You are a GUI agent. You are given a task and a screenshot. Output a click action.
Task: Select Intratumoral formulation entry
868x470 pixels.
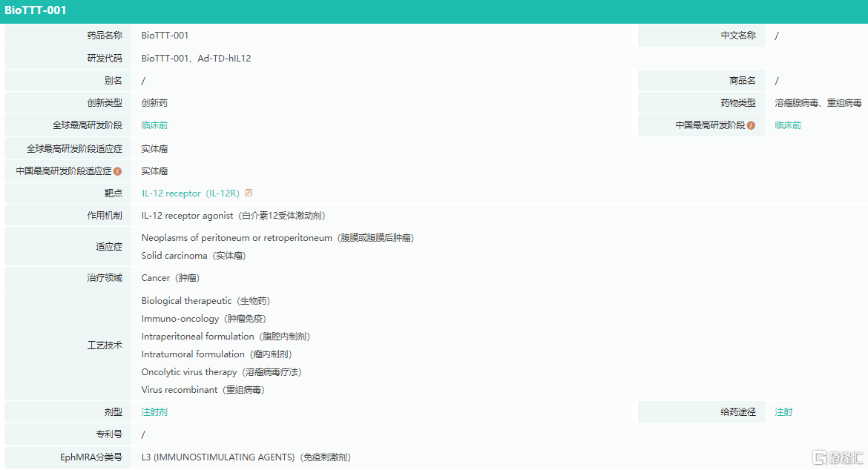pos(217,354)
